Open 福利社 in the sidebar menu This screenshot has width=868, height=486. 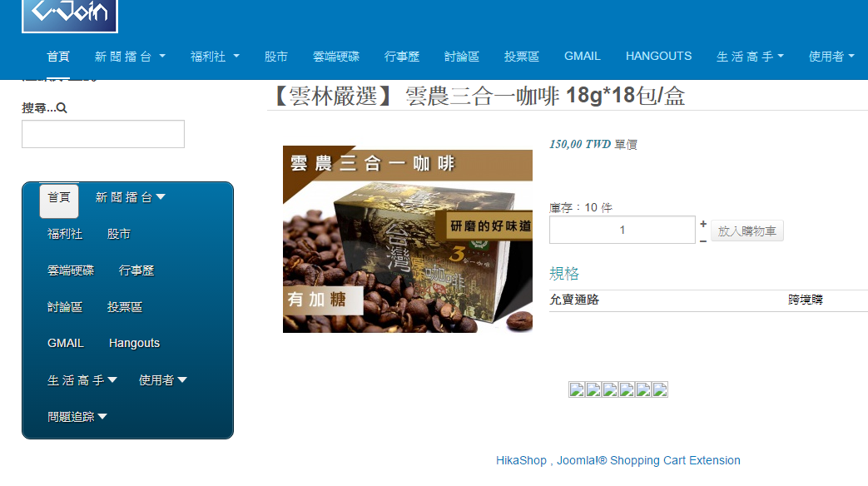(65, 234)
